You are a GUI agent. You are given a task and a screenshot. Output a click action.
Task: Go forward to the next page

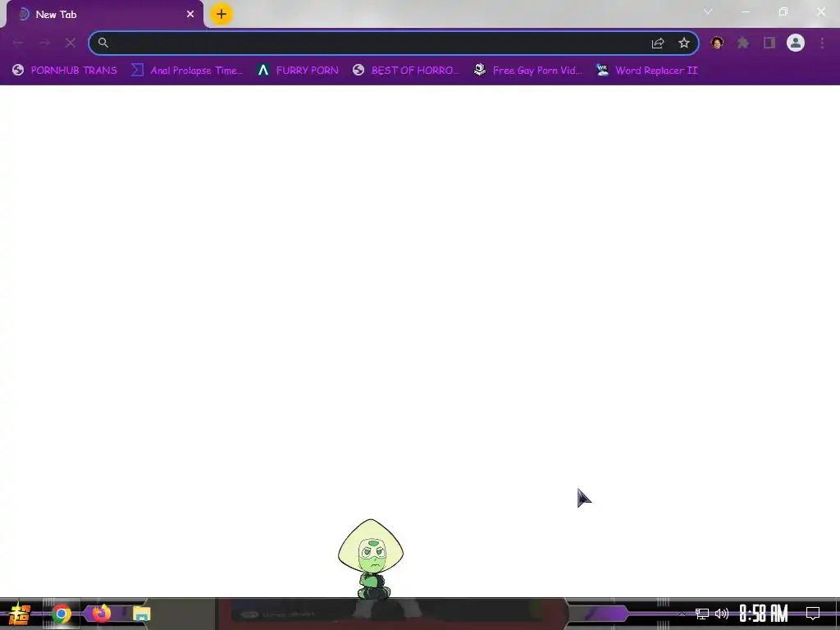[x=44, y=43]
